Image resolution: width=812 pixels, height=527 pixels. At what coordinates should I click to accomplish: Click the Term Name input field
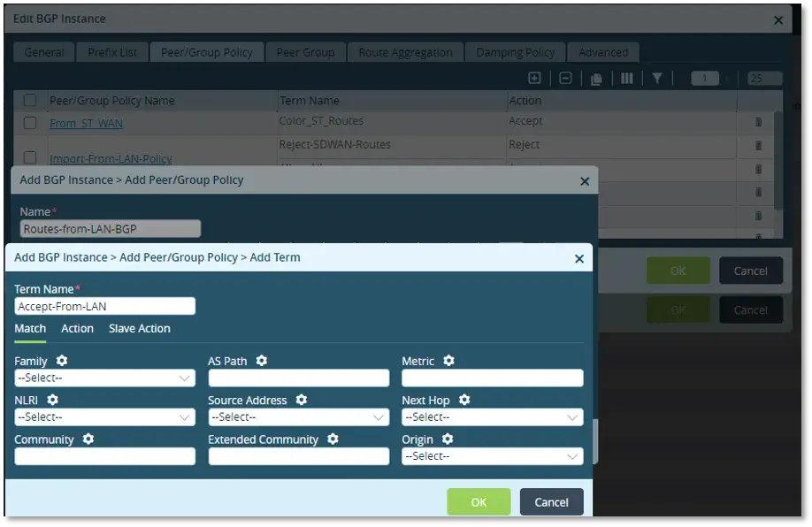coord(104,306)
